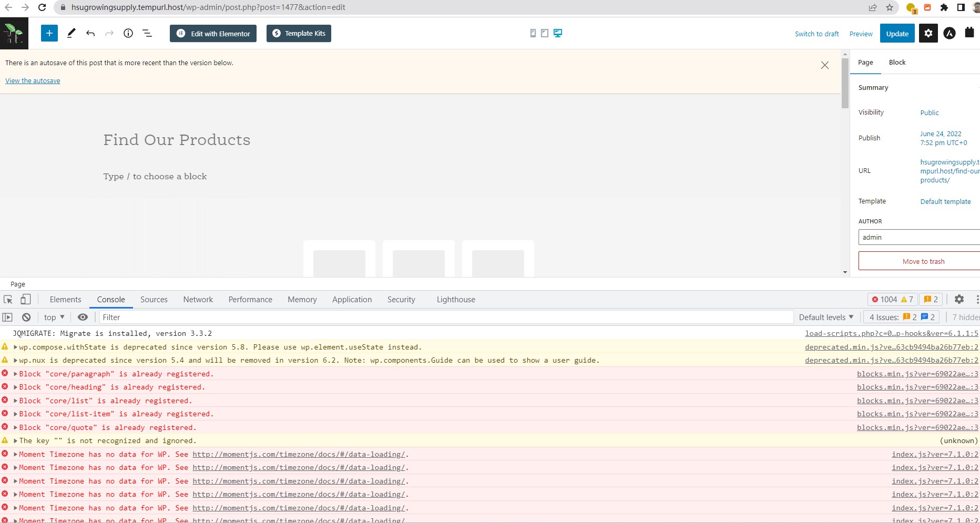The width and height of the screenshot is (980, 523).
Task: Click the console Filter input
Action: 446,317
